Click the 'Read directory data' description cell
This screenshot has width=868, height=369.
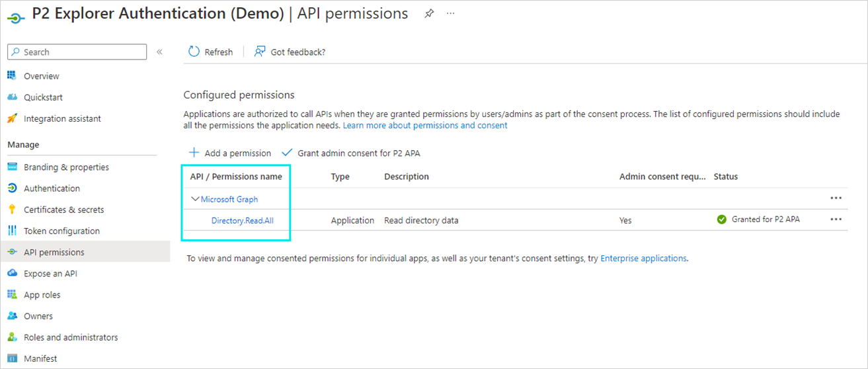421,220
